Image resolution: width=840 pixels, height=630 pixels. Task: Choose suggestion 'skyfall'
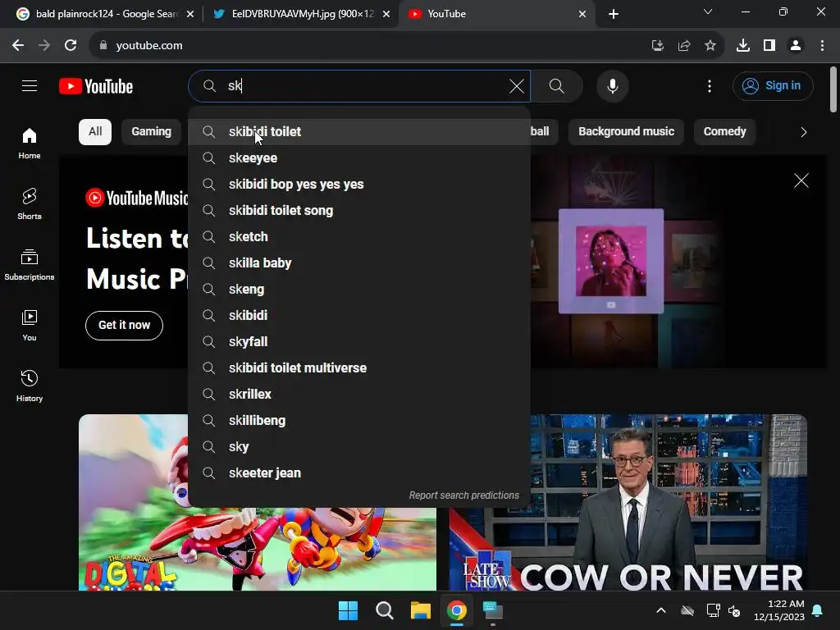point(359,342)
